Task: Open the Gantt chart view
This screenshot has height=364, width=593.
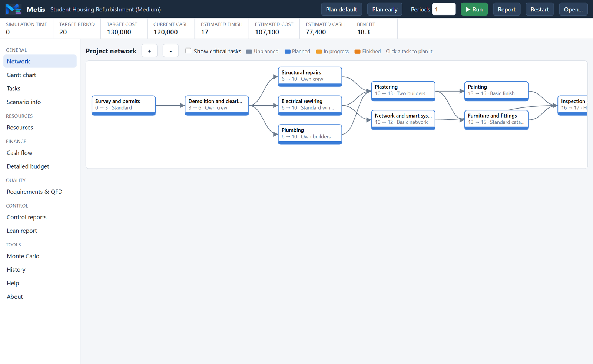Action: (x=40, y=75)
